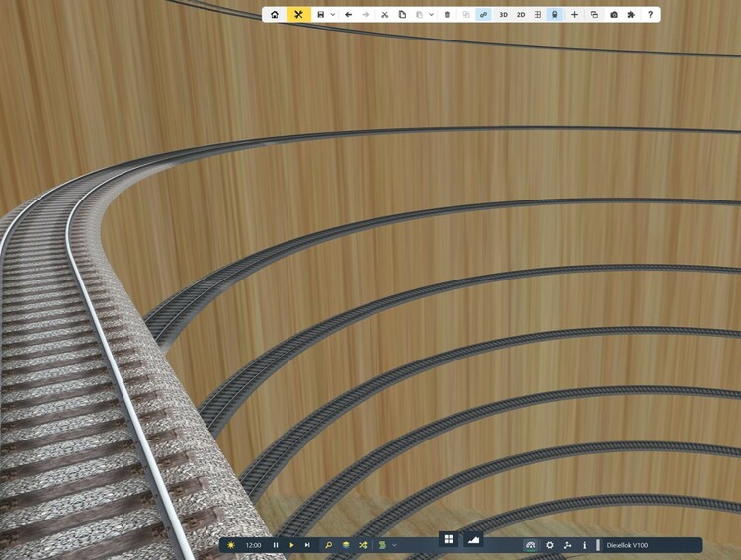Image resolution: width=741 pixels, height=560 pixels.
Task: Go to the Home start screen
Action: tap(275, 15)
